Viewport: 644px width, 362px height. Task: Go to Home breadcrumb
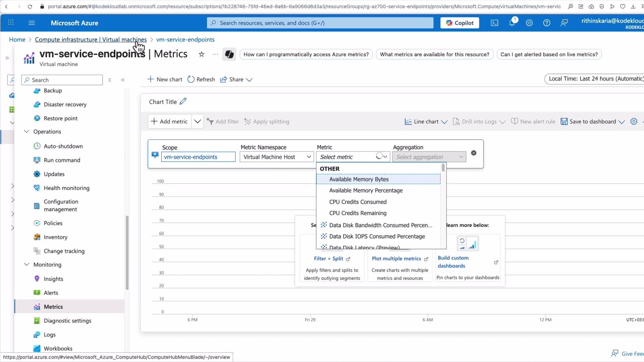(17, 40)
